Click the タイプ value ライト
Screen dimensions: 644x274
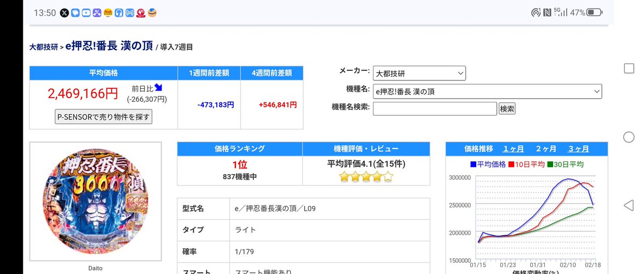coord(245,230)
